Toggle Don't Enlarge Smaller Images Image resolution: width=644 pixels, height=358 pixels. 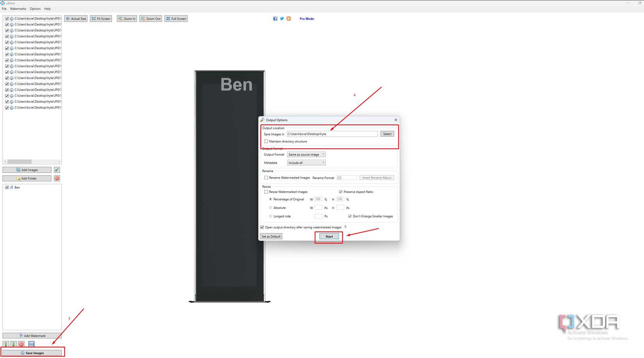point(350,216)
